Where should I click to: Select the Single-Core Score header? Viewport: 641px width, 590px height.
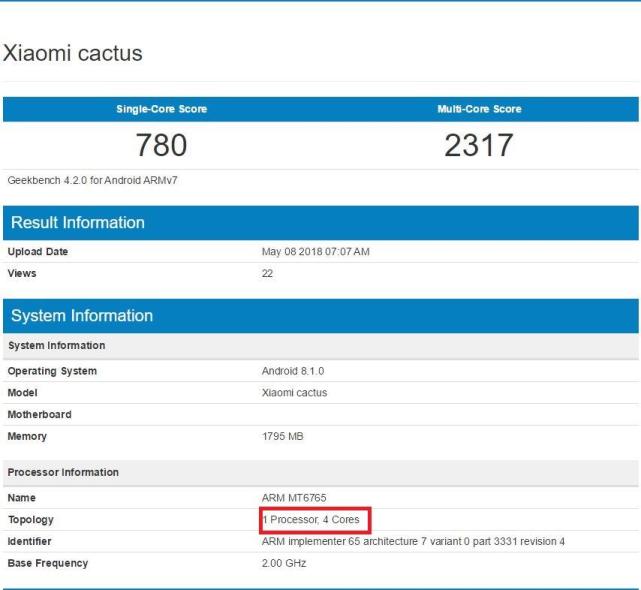tap(161, 109)
